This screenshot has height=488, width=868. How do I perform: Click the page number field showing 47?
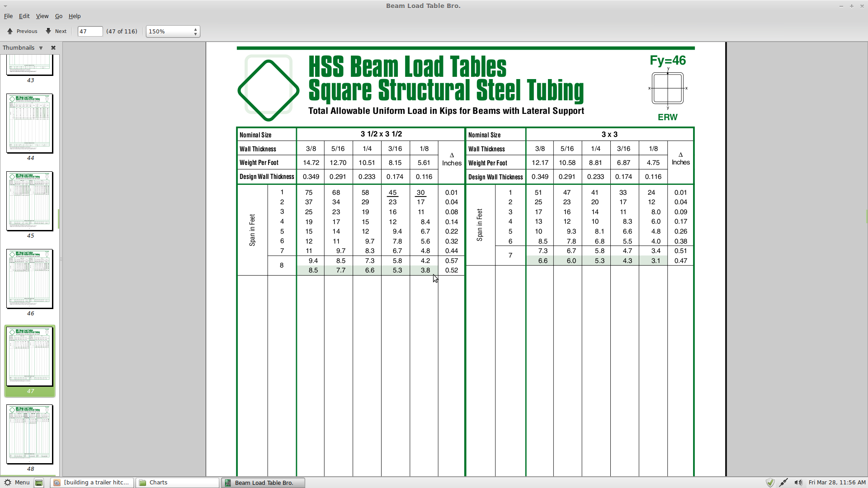pos(90,31)
